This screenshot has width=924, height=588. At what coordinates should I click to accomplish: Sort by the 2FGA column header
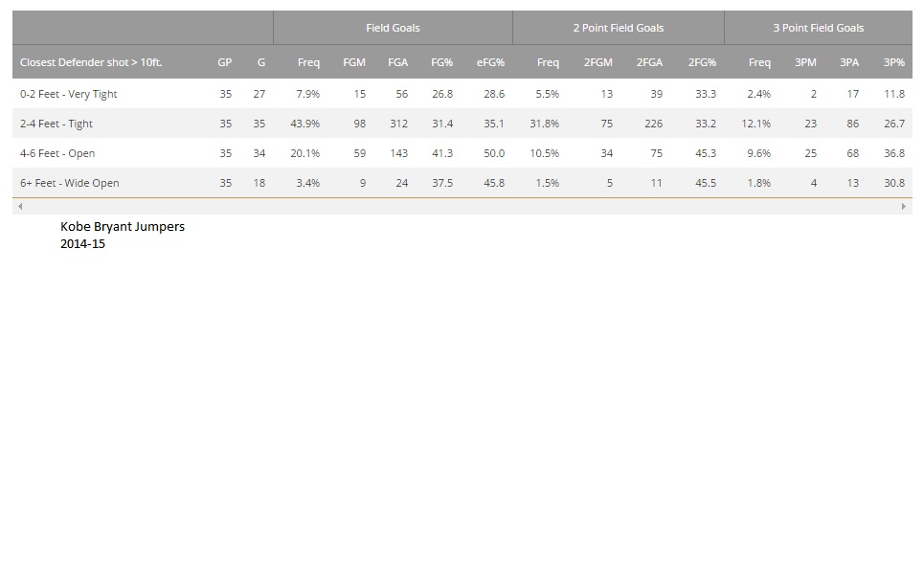[x=650, y=62]
